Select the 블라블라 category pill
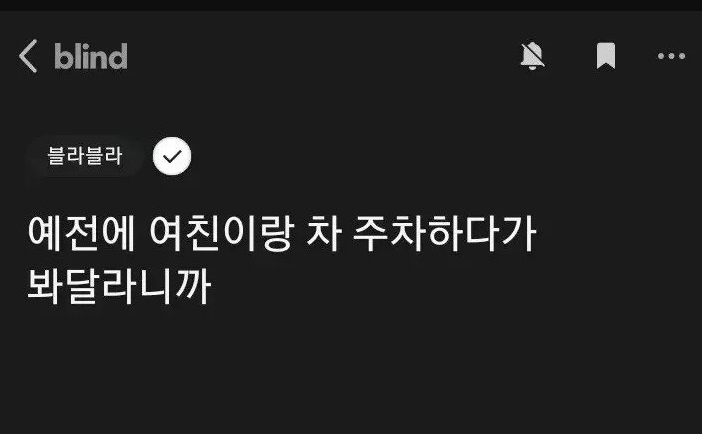Viewport: 702px width, 434px height. 85,156
